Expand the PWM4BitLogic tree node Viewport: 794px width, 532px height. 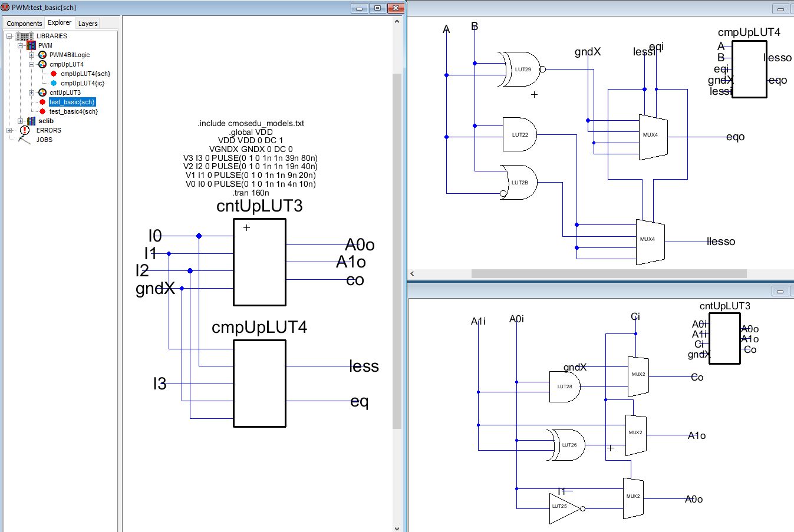[x=32, y=55]
